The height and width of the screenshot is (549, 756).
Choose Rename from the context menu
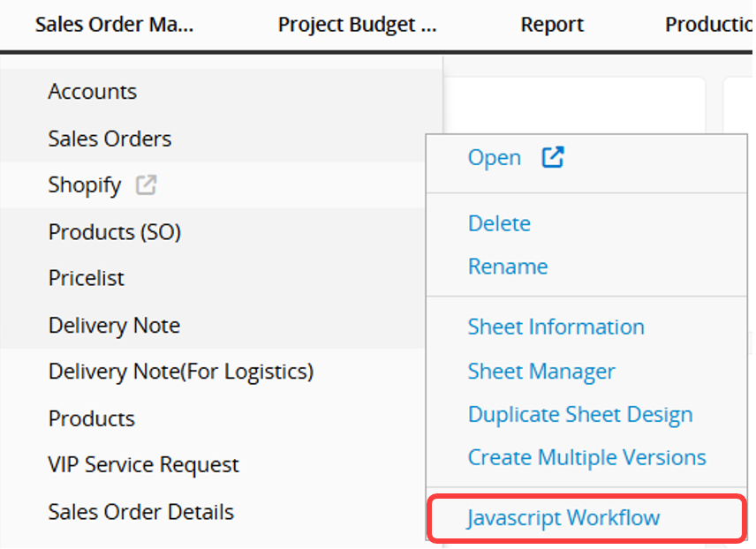coord(508,266)
